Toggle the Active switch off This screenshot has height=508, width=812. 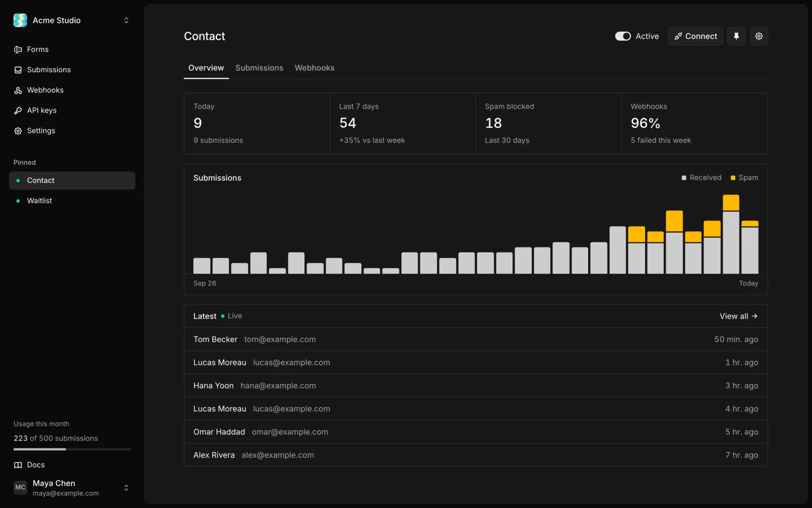coord(623,36)
